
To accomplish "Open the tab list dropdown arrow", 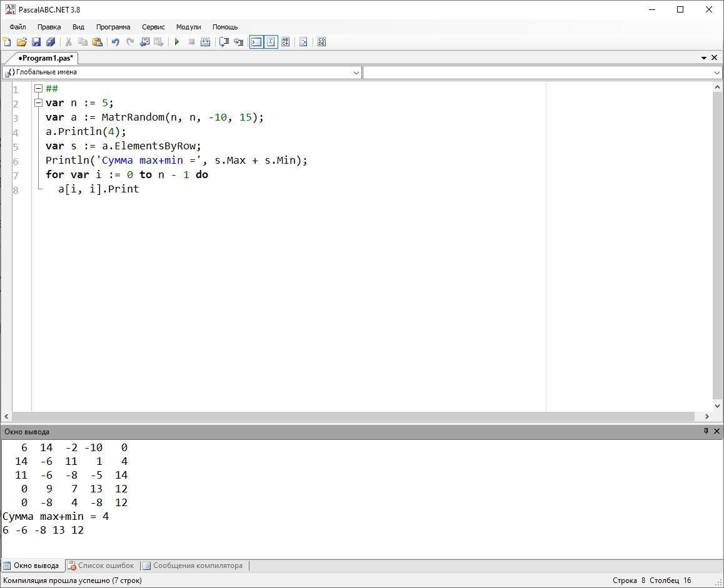I will [x=704, y=57].
